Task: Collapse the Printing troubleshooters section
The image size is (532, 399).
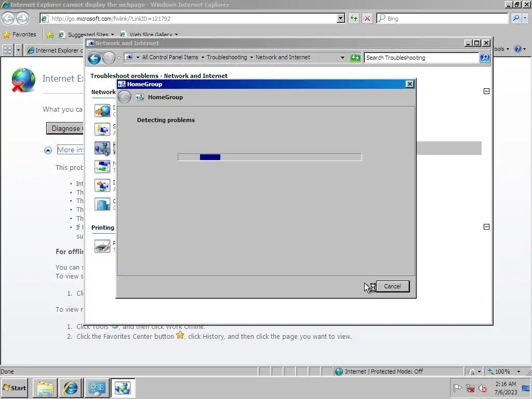Action: (x=486, y=227)
